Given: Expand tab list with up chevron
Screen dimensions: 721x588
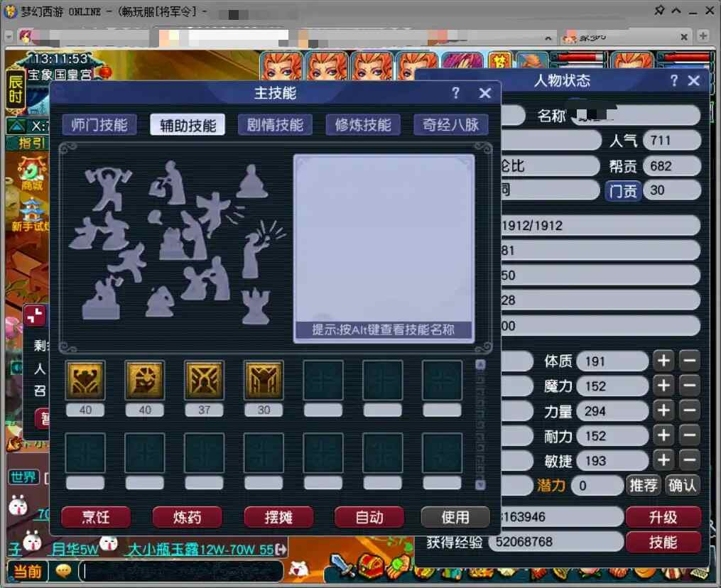Looking at the screenshot, I should click(x=548, y=38).
